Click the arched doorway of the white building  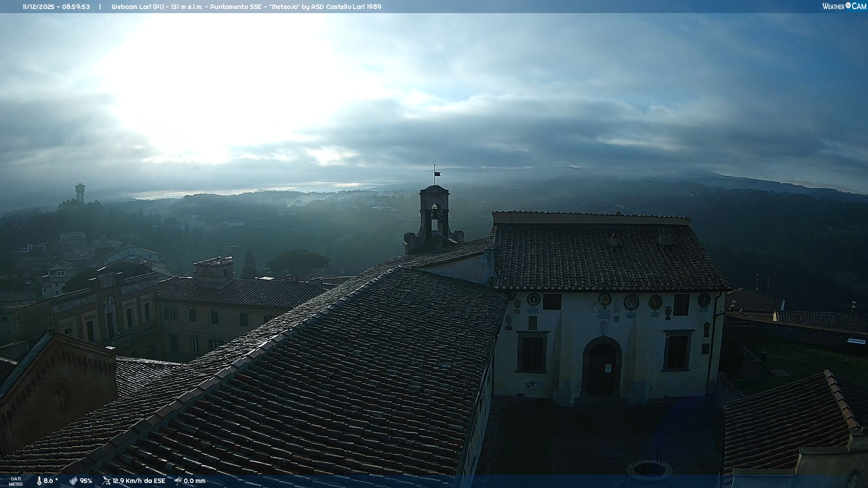coord(602,368)
